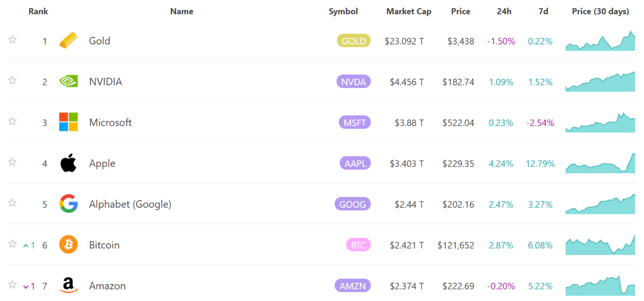This screenshot has height=301, width=644.
Task: Sort by the Symbol column header
Action: [343, 11]
